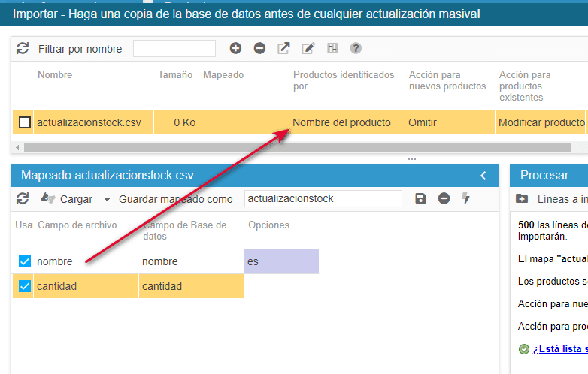Save the mapping with the floppy disk icon
Viewport: 588px width, 374px height.
420,198
